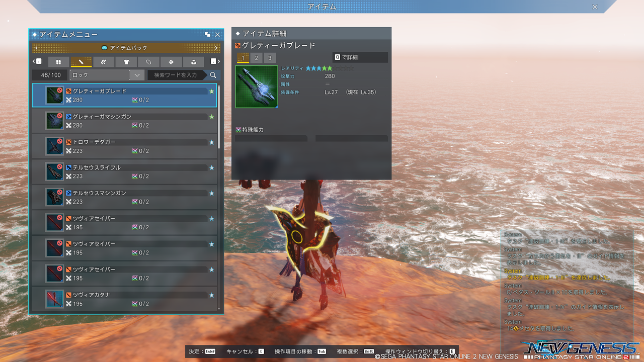The height and width of the screenshot is (362, 644).
Task: Click the テルセウスマシンガン weapon thumbnail
Action: point(54,197)
